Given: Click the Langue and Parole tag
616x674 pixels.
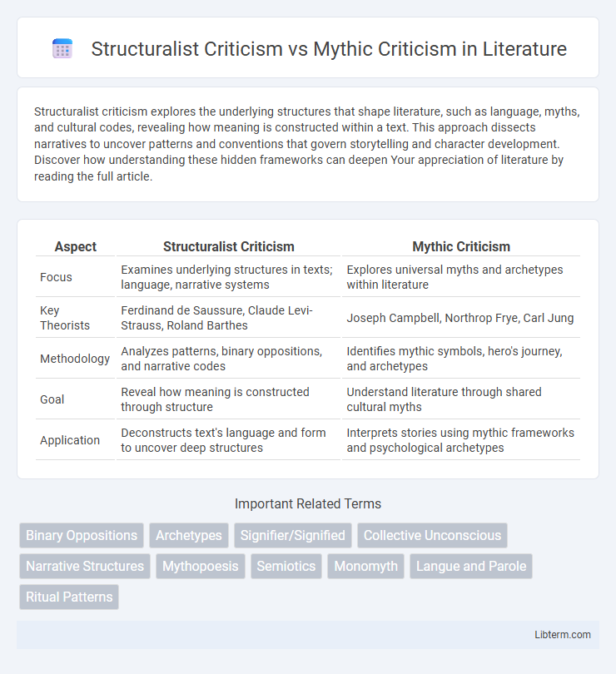Looking at the screenshot, I should click(471, 566).
